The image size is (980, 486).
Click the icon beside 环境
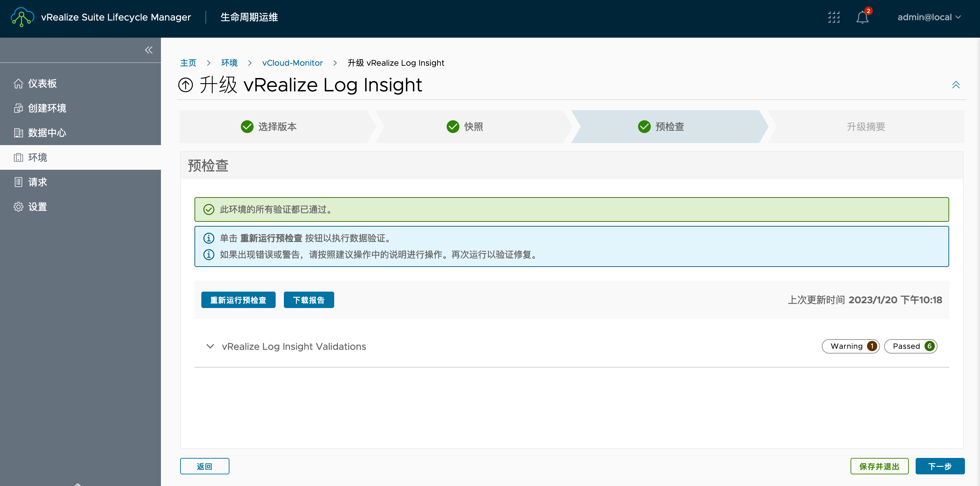tap(18, 157)
